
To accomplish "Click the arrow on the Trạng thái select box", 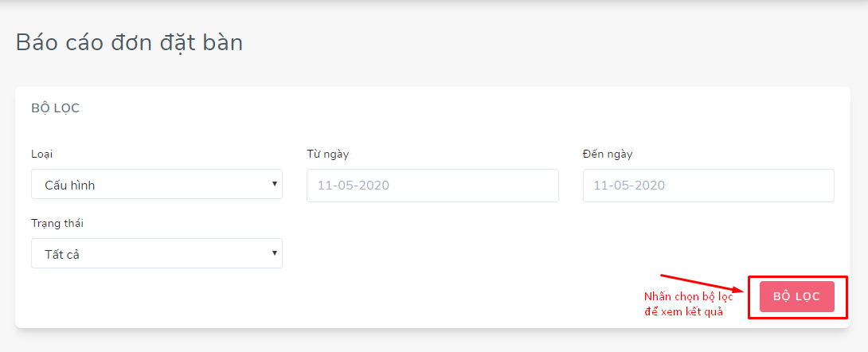I will pyautogui.click(x=275, y=253).
